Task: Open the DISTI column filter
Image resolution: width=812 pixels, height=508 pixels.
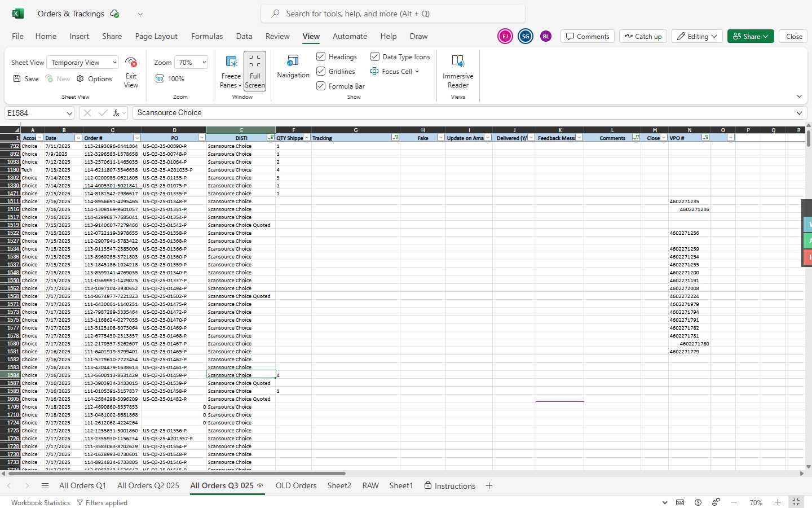Action: (271, 138)
